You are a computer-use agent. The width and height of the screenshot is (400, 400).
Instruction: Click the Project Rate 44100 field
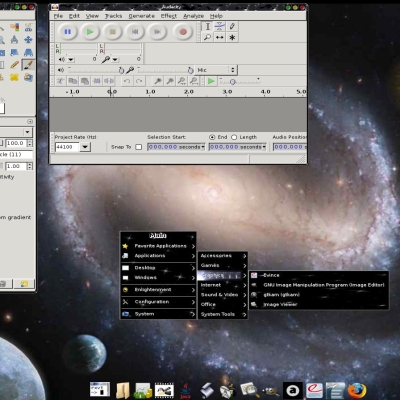coord(67,147)
